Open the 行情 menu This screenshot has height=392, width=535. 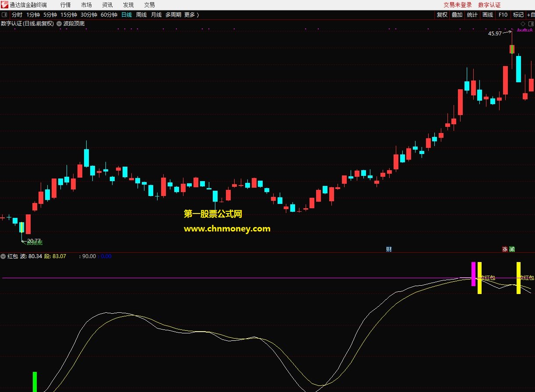coord(66,5)
